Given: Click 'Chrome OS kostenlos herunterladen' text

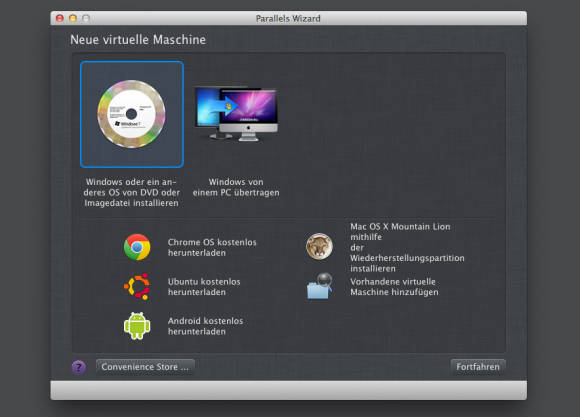Looking at the screenshot, I should click(x=212, y=248).
